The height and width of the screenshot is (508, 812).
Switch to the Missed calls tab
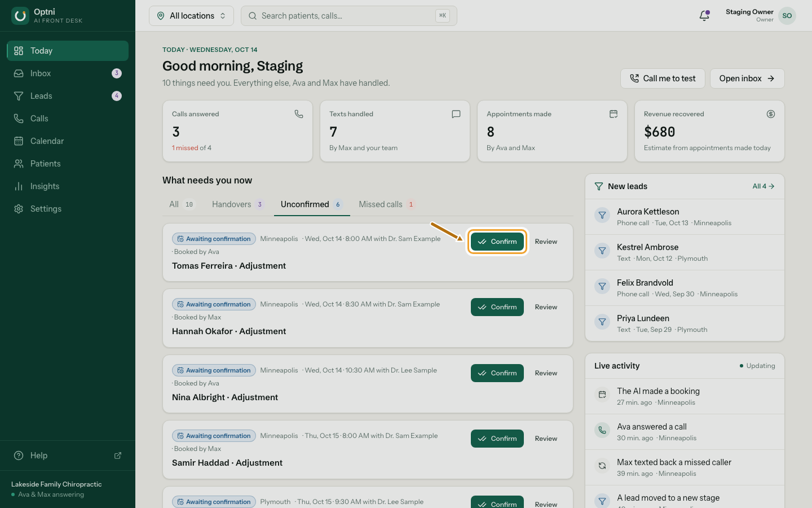[387, 204]
